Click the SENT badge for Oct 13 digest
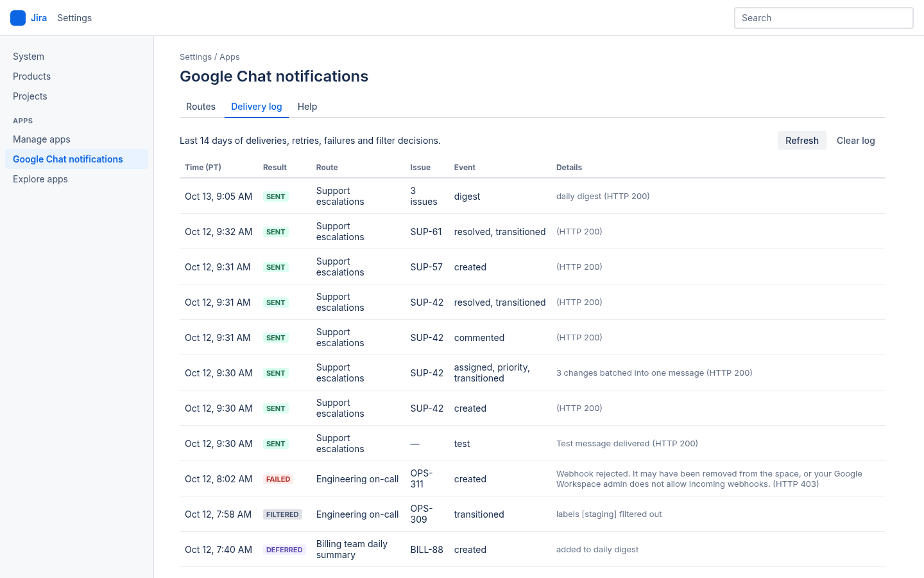Screen dimensions: 924x578 [x=276, y=197]
